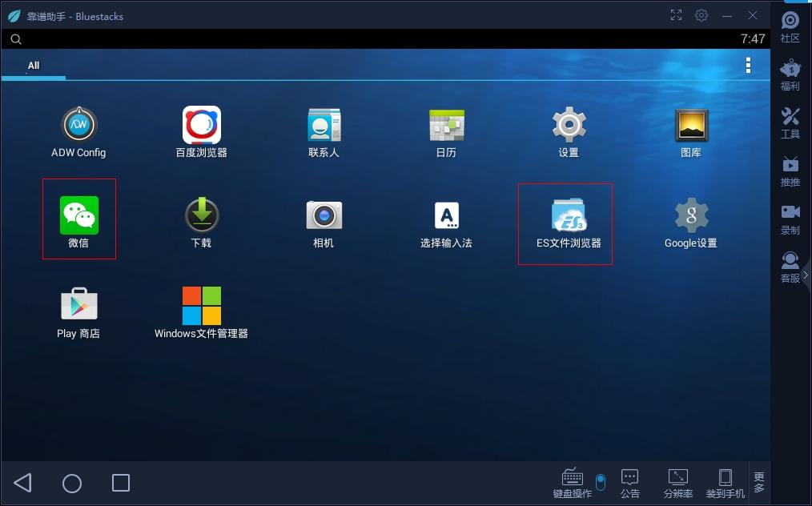Collapse the right sidebar arrow

(806, 275)
